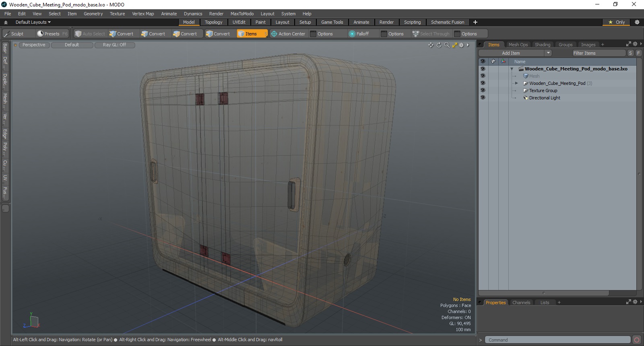
Task: Click the viewport rotate icon
Action: click(439, 45)
